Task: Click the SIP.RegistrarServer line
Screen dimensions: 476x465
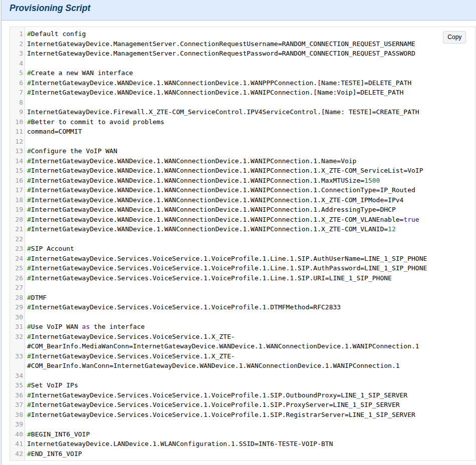Action: point(221,415)
